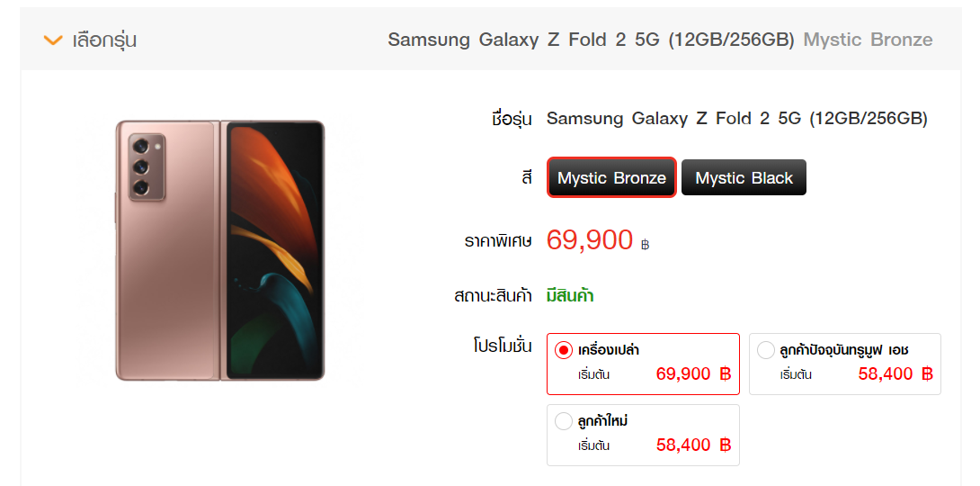Click the baht symbol beside the main price
The width and height of the screenshot is (980, 486).
pos(645,244)
